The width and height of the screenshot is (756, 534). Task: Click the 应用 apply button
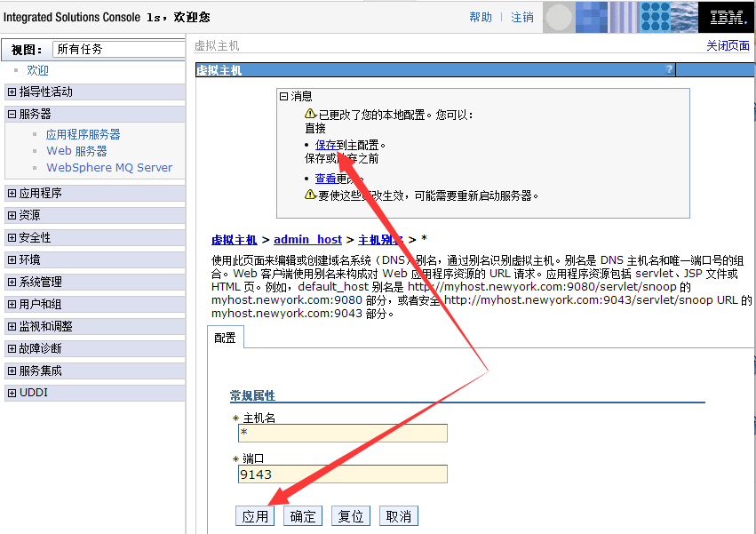[255, 516]
